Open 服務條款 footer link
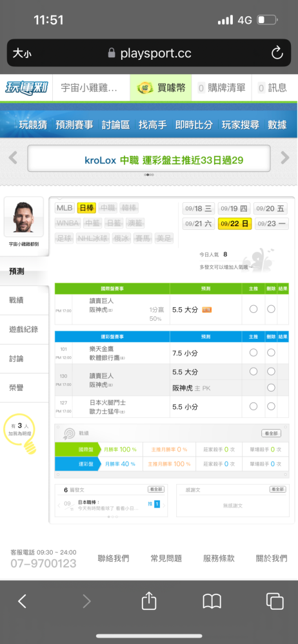 point(219,558)
